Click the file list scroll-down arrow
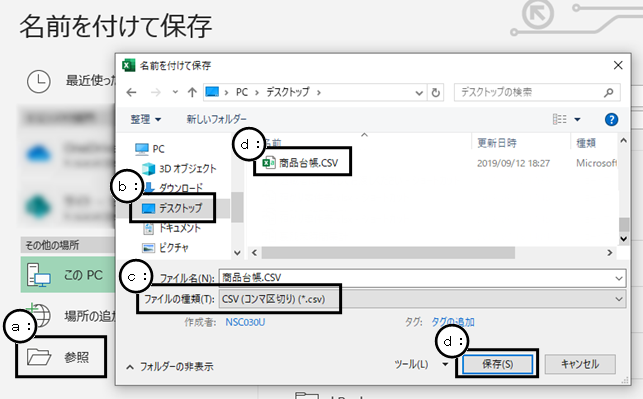 (x=624, y=239)
